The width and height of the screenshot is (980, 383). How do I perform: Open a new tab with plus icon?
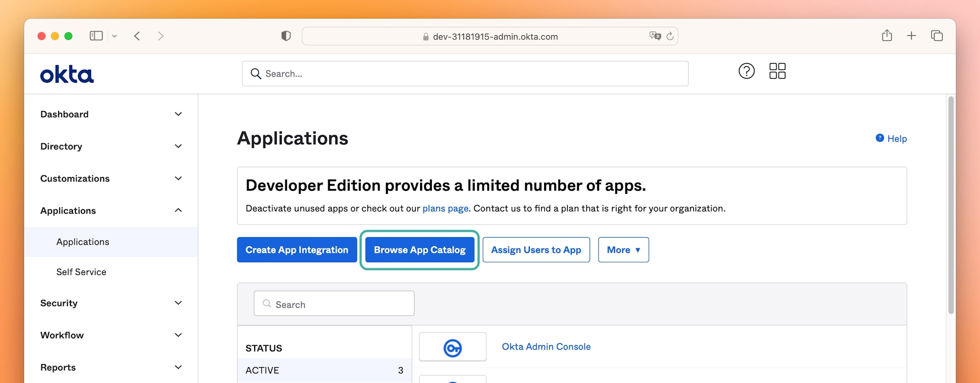point(911,35)
